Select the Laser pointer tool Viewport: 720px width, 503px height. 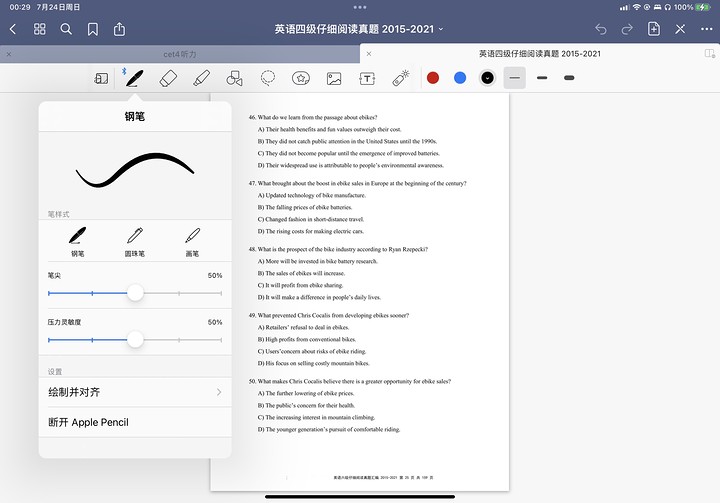pos(401,78)
